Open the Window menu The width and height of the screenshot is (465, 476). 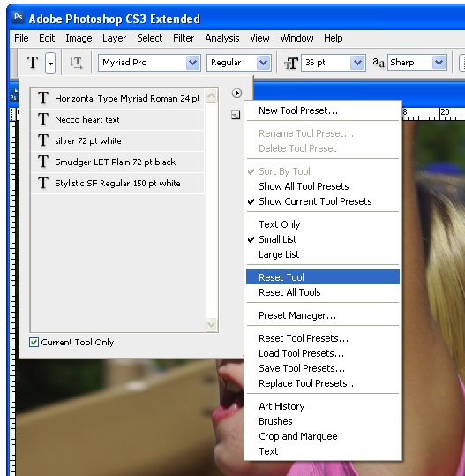point(296,38)
